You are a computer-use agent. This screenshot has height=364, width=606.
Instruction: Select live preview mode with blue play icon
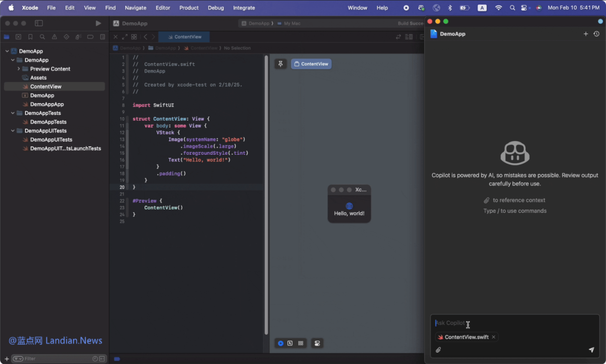(280, 343)
